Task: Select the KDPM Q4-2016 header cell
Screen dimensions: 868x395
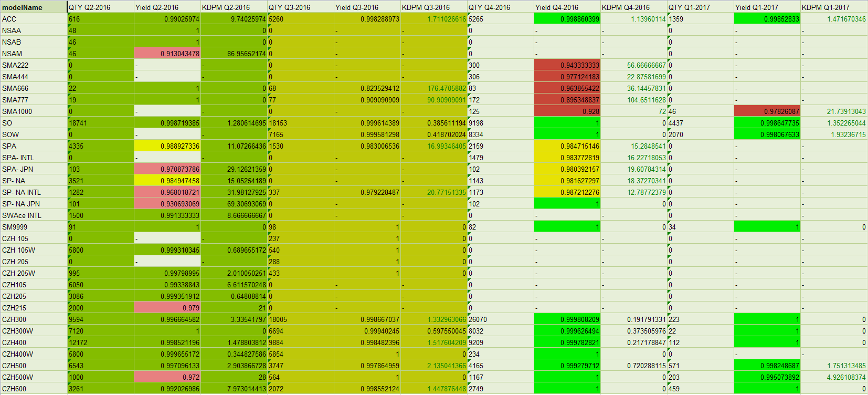Action: [634, 7]
